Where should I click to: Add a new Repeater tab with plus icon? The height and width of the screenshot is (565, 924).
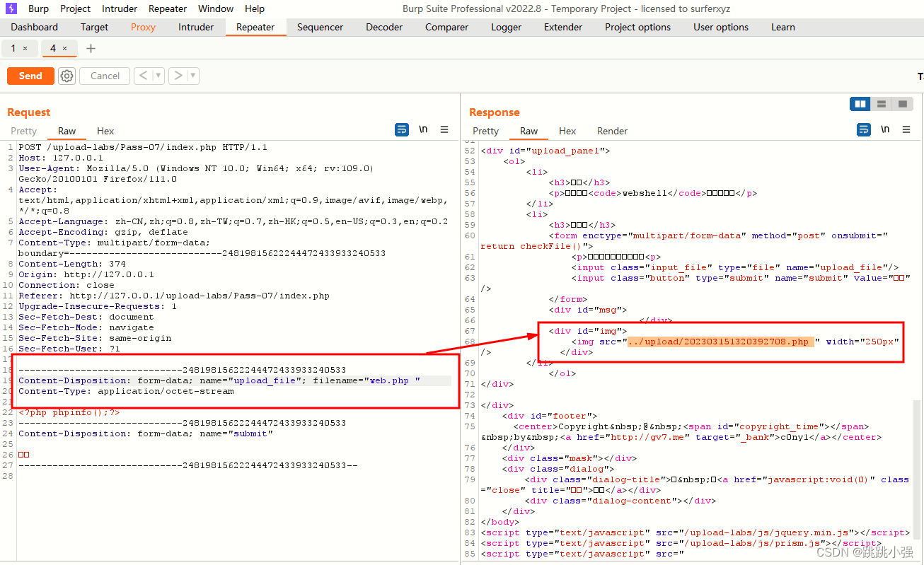[x=91, y=48]
